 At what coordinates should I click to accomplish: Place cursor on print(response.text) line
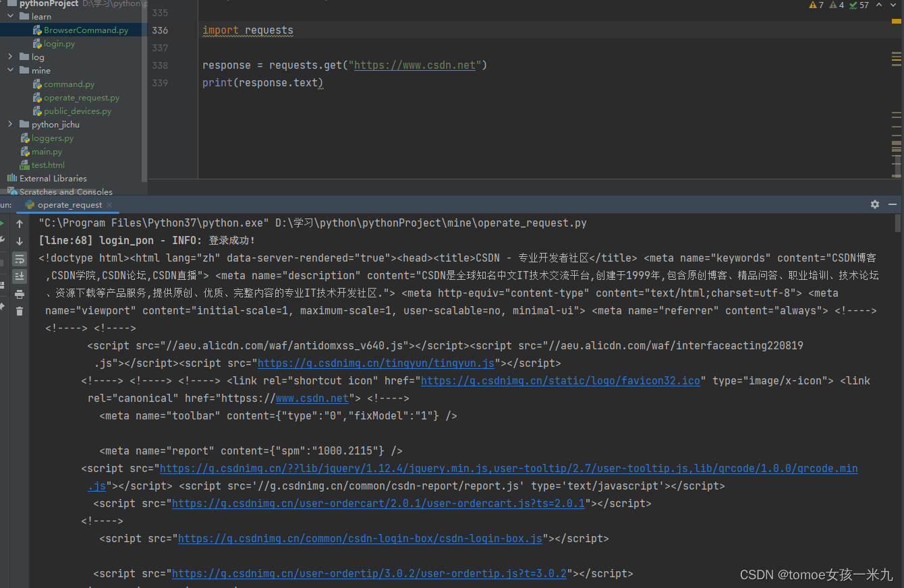(263, 83)
